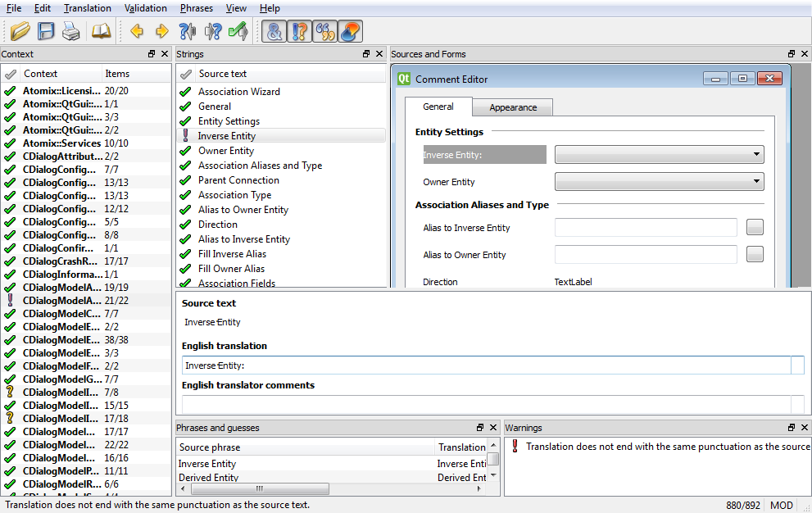Screen dimensions: 812x513
Task: Expand the Inverse Entity dropdown
Action: [x=659, y=154]
